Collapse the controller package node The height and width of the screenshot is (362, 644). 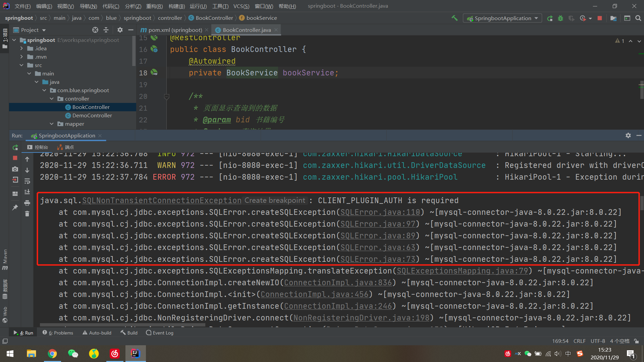click(x=52, y=99)
